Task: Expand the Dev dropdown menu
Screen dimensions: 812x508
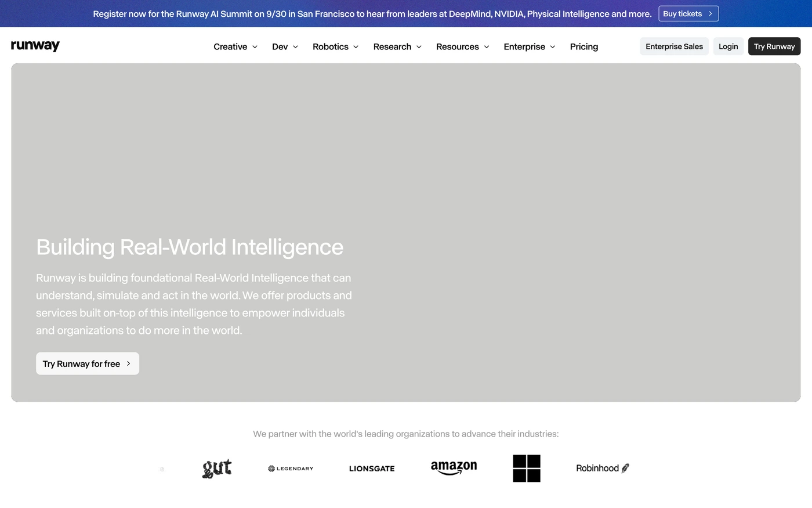Action: [285, 46]
